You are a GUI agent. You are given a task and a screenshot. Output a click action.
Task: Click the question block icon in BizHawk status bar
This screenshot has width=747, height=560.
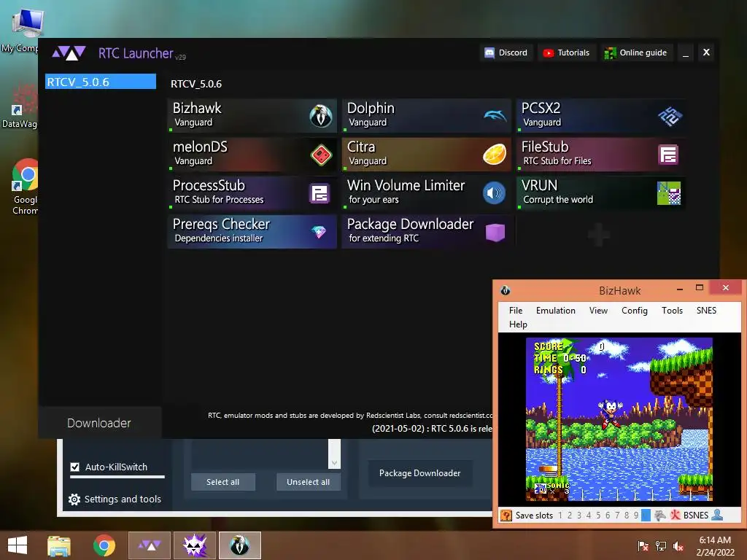(x=506, y=516)
